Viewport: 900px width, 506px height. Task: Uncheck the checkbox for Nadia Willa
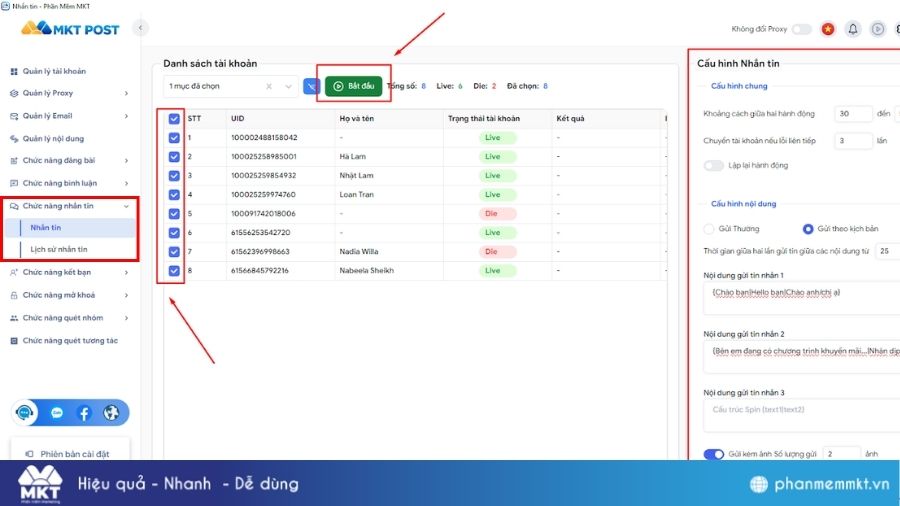[174, 252]
